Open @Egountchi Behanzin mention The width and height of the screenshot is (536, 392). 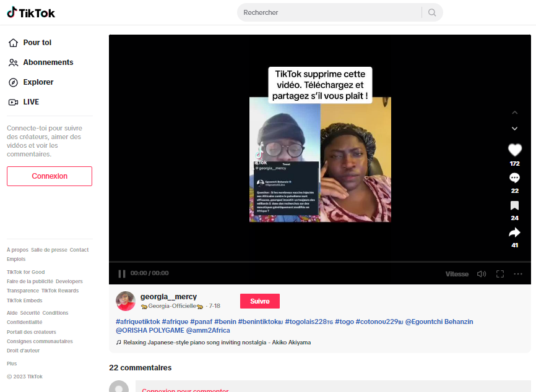click(x=439, y=322)
